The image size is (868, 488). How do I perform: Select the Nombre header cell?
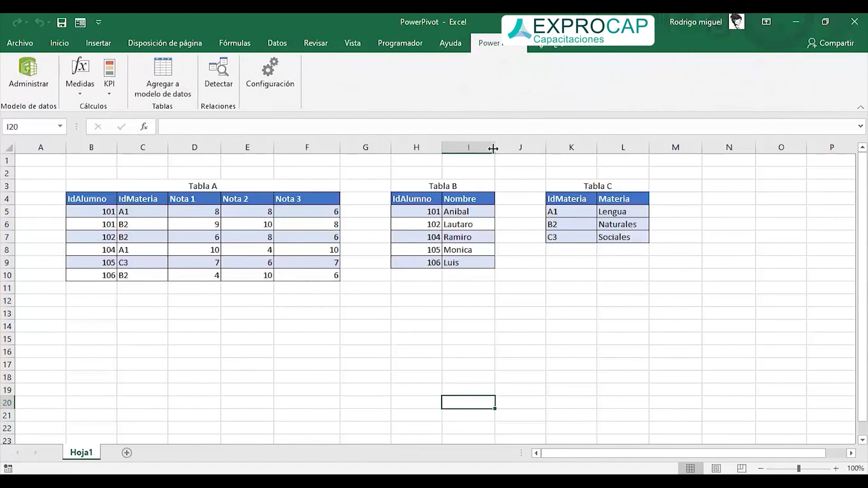coord(468,199)
